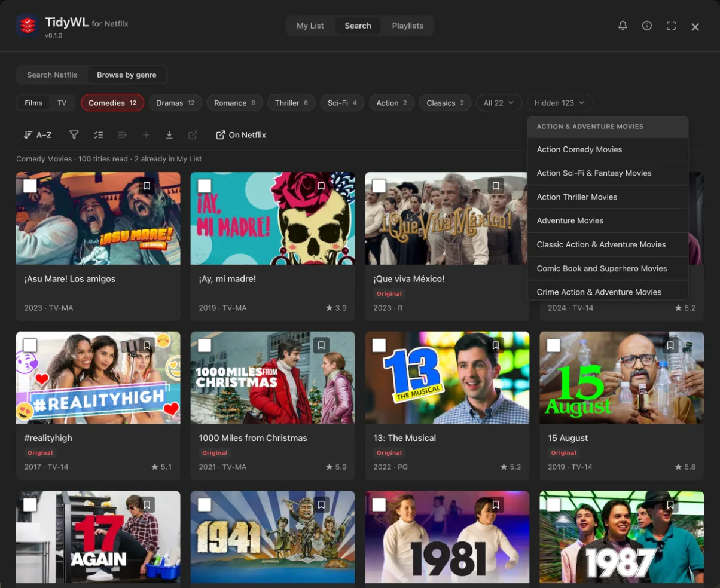
Task: Bookmark ¡Asu Mare! Los amigos
Action: [147, 186]
